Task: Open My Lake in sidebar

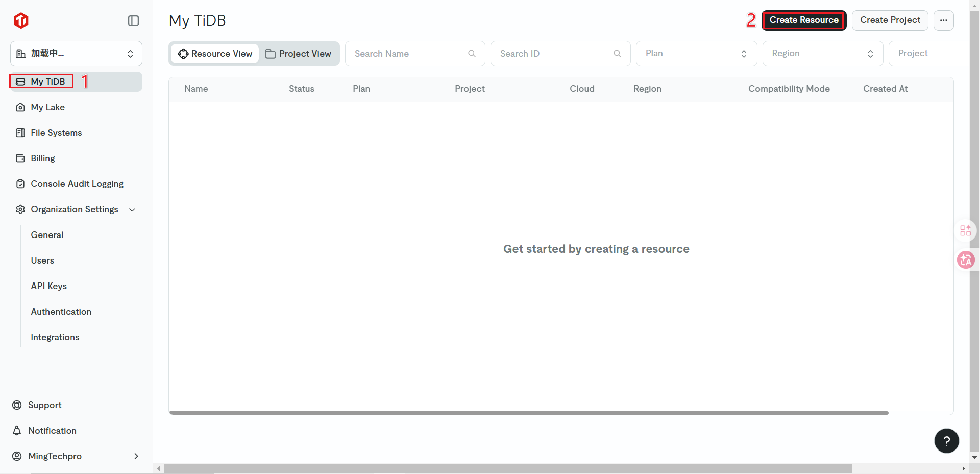Action: point(76,107)
